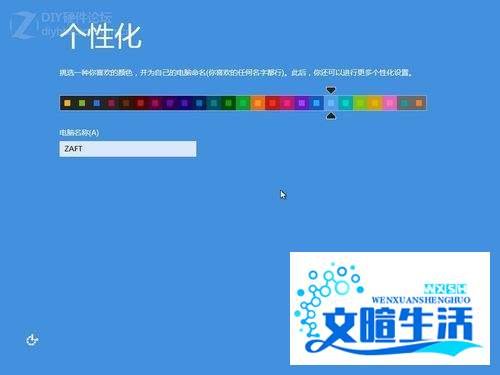Open the Ease of Access icon

pyautogui.click(x=32, y=340)
